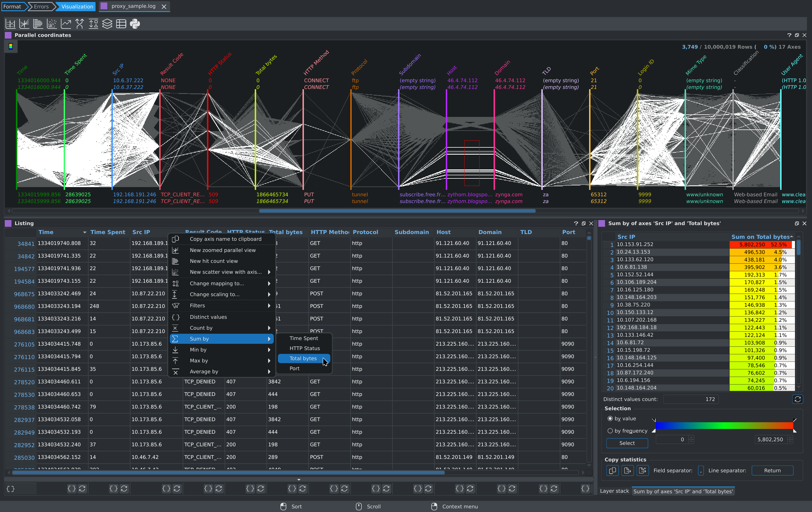
Task: Pick 'Port' in the Sum by submenu
Action: (294, 369)
